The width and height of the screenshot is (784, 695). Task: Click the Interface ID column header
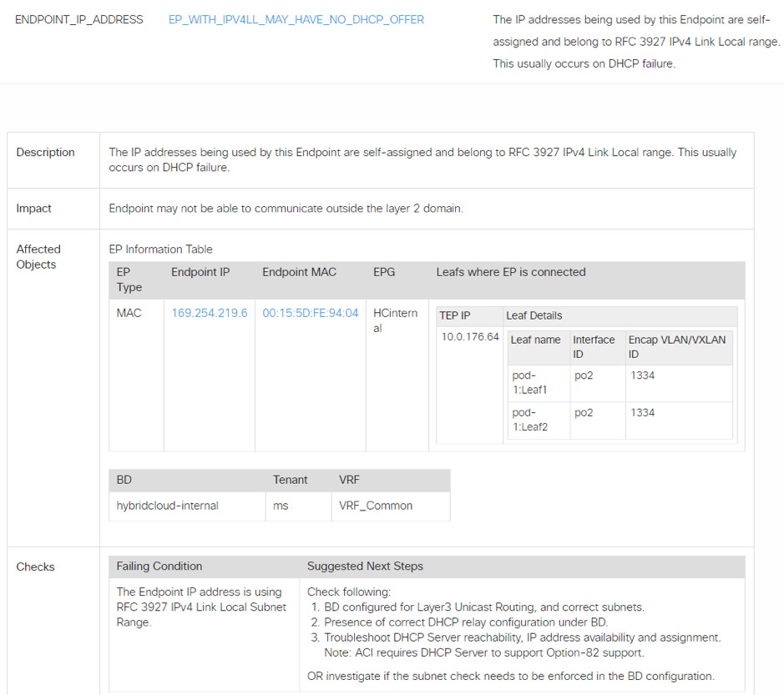point(594,346)
